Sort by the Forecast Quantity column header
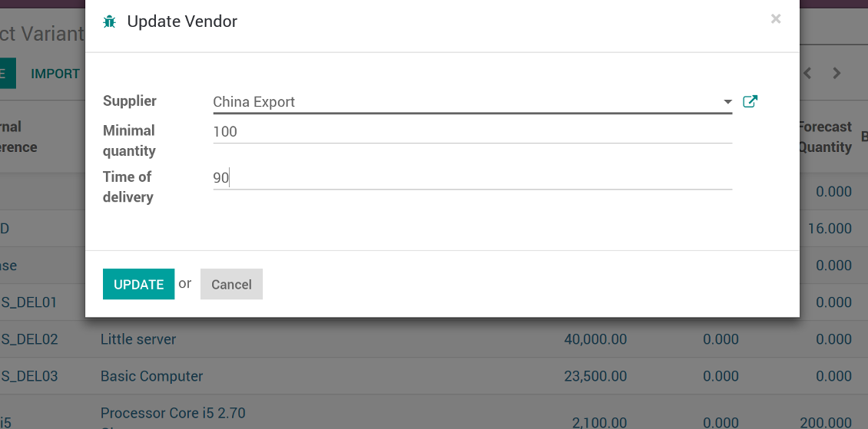The image size is (868, 429). [824, 137]
